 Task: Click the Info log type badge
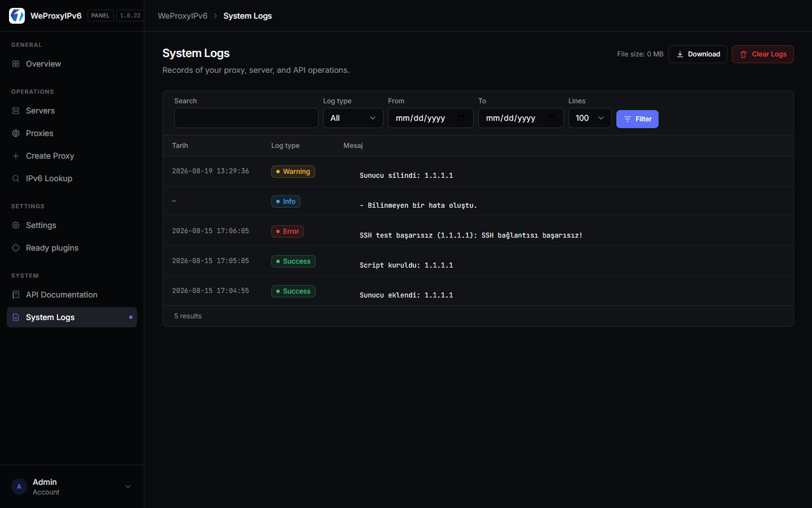pyautogui.click(x=286, y=202)
